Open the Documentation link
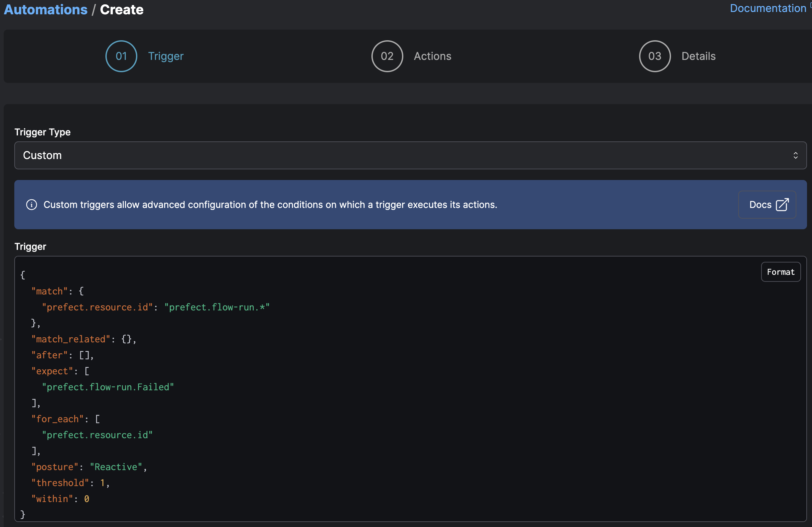Image resolution: width=812 pixels, height=527 pixels. [x=768, y=8]
